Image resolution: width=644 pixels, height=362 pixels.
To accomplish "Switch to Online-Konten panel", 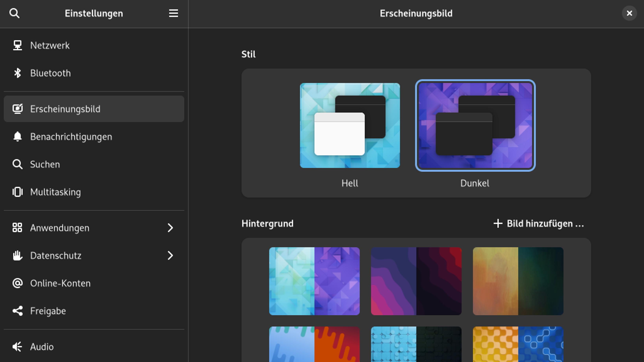I will (94, 283).
